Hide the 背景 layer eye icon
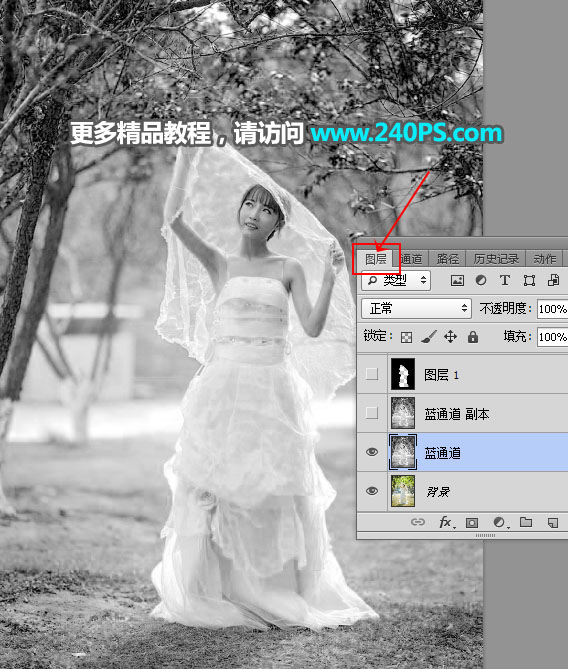The width and height of the screenshot is (568, 669). click(372, 491)
